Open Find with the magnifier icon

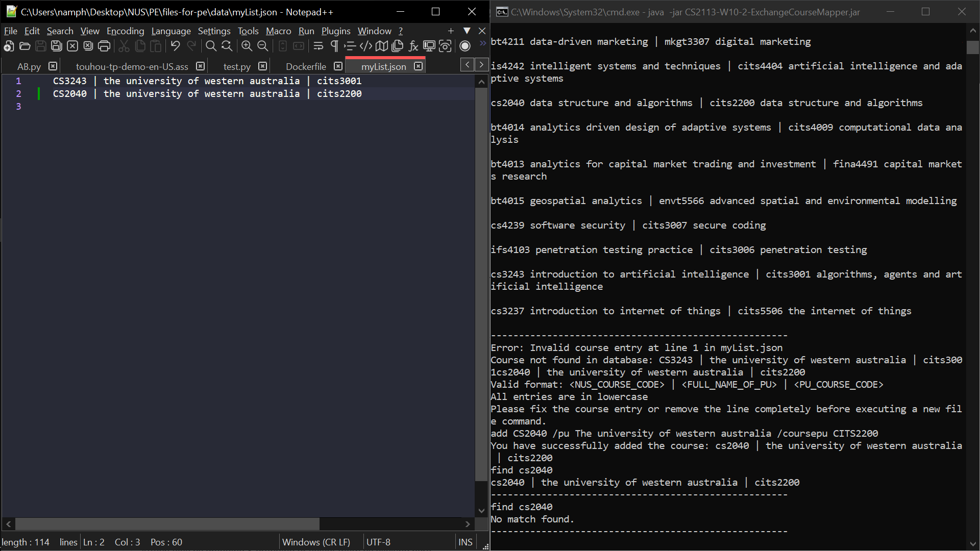210,46
